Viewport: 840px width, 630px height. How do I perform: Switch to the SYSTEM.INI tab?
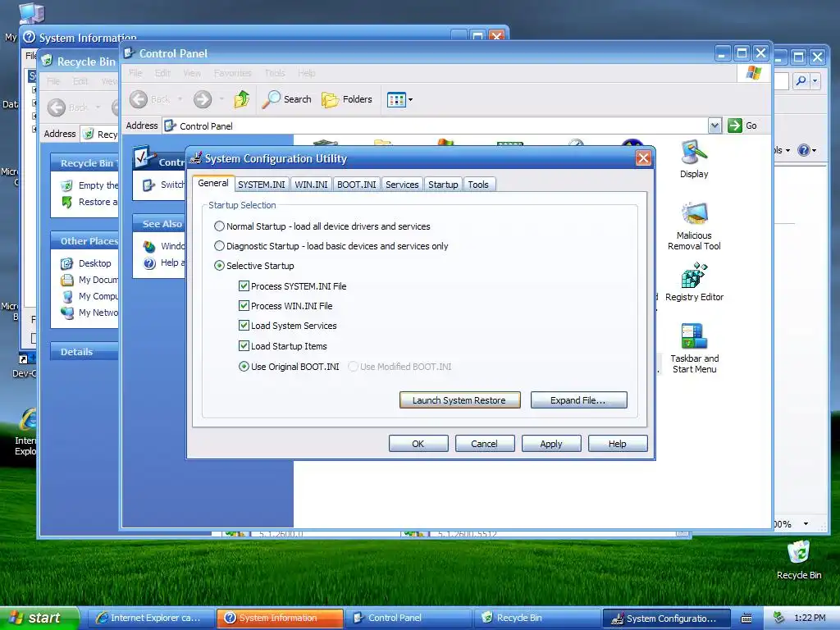(x=262, y=185)
